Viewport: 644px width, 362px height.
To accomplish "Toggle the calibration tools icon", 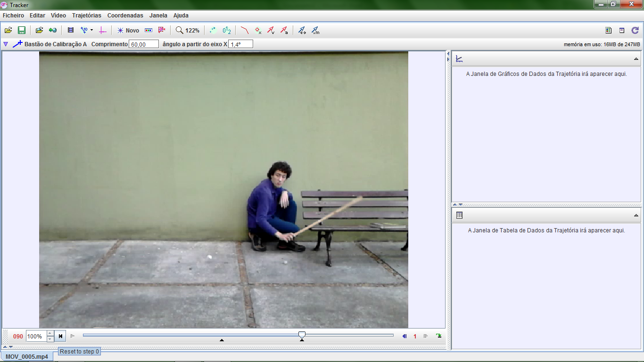I will click(84, 30).
